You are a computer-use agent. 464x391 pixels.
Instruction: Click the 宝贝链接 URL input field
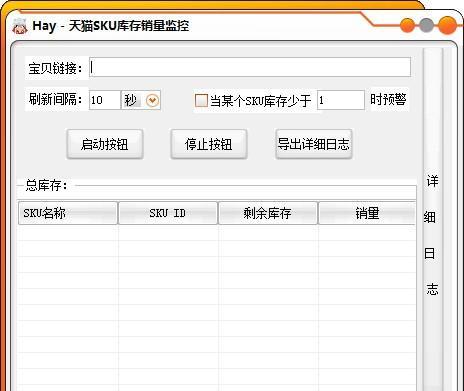click(x=250, y=67)
